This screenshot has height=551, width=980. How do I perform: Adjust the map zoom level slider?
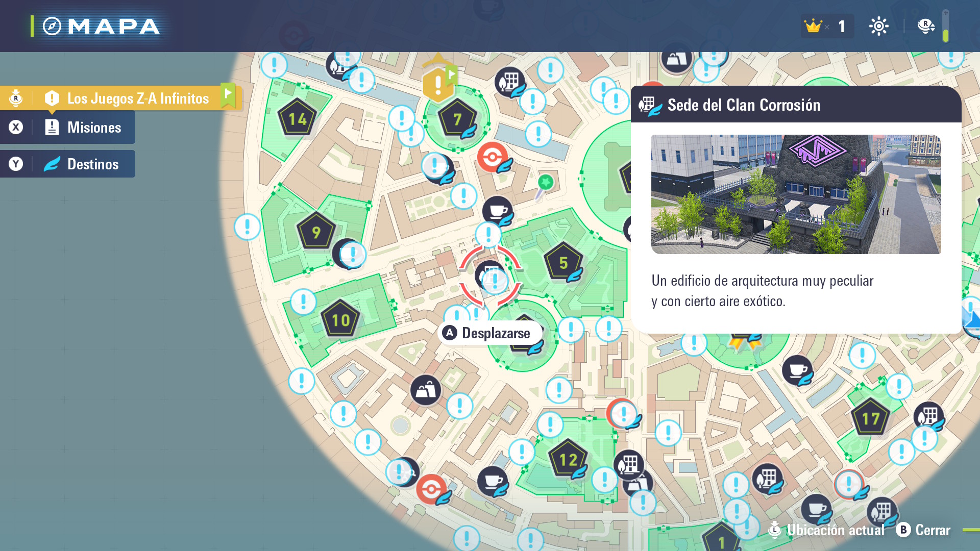point(945,27)
